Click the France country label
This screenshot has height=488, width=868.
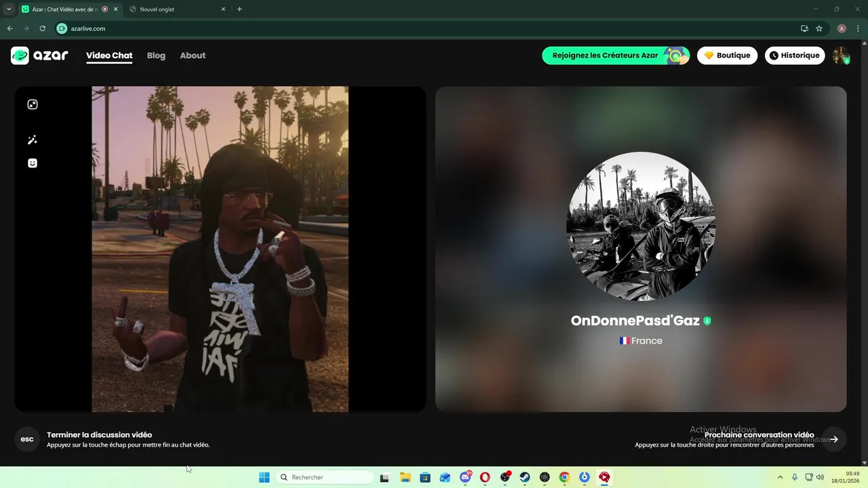pos(641,341)
